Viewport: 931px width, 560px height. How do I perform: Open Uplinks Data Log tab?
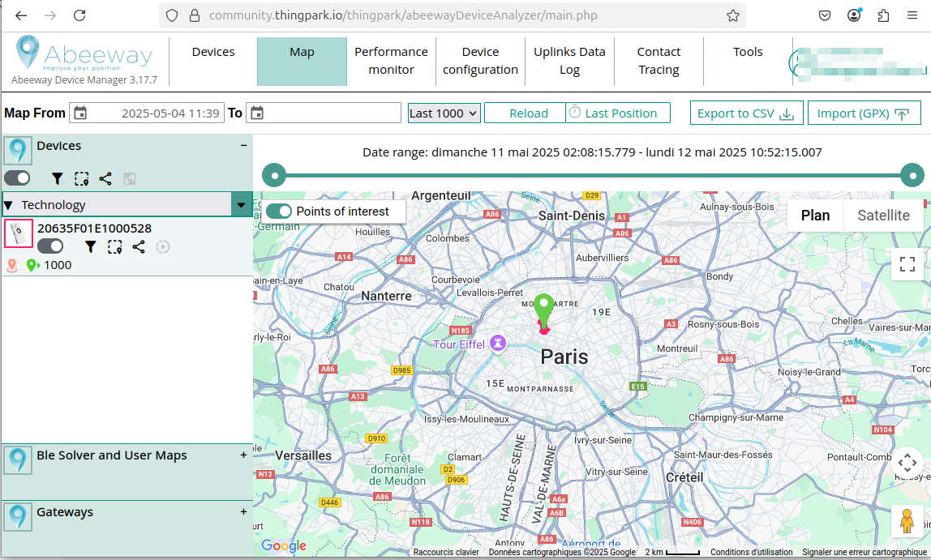(x=569, y=61)
